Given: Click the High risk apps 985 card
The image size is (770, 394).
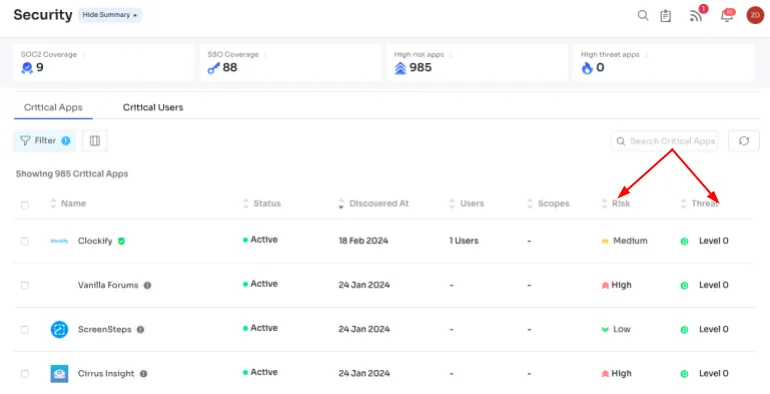Looking at the screenshot, I should coord(477,63).
